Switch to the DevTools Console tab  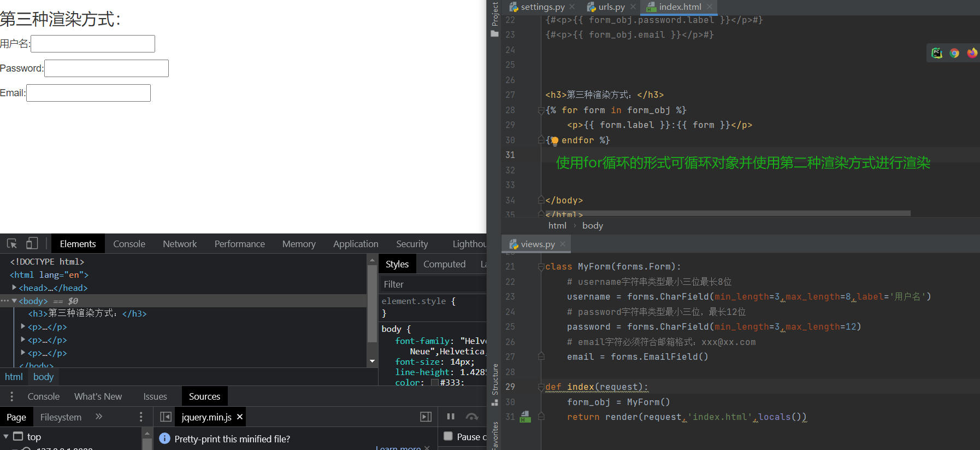point(129,244)
